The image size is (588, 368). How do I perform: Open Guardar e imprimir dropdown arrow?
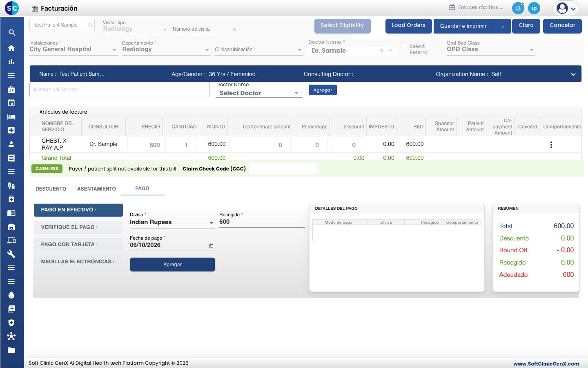pos(503,27)
